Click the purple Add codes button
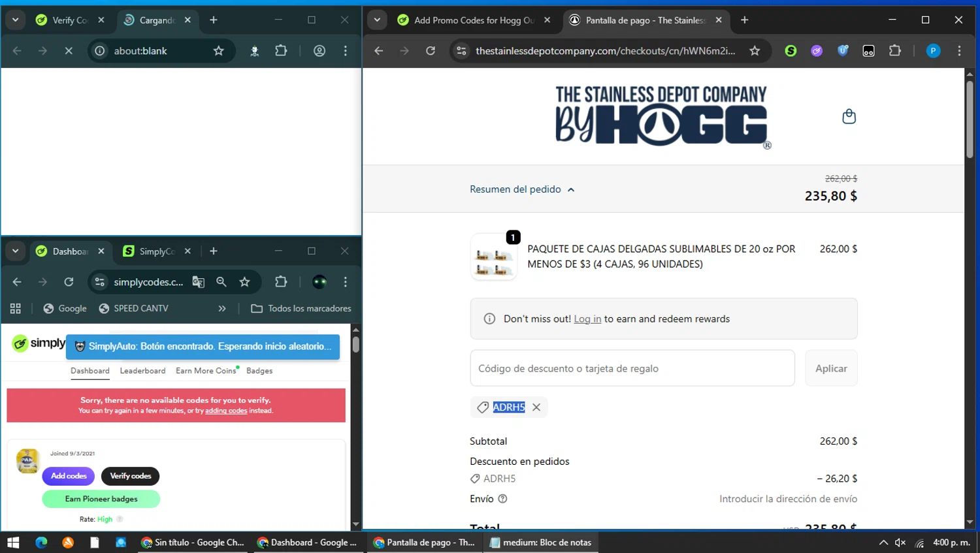Image resolution: width=980 pixels, height=553 pixels. click(69, 476)
